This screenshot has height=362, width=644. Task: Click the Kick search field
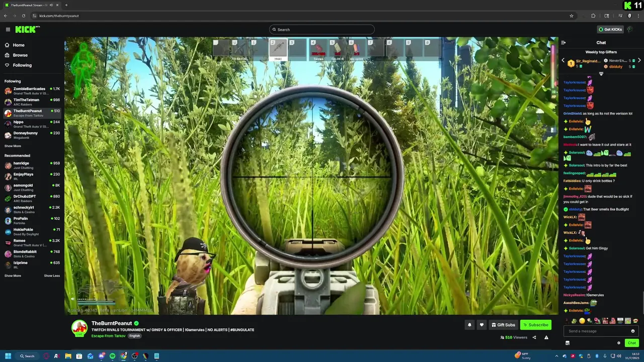(x=322, y=30)
